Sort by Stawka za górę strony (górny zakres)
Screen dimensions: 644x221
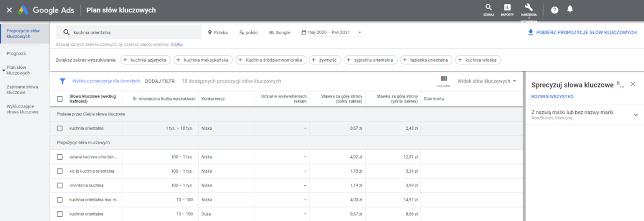point(397,99)
